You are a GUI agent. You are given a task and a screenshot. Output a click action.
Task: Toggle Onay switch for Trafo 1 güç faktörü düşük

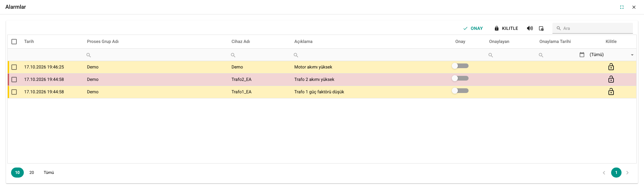(460, 91)
